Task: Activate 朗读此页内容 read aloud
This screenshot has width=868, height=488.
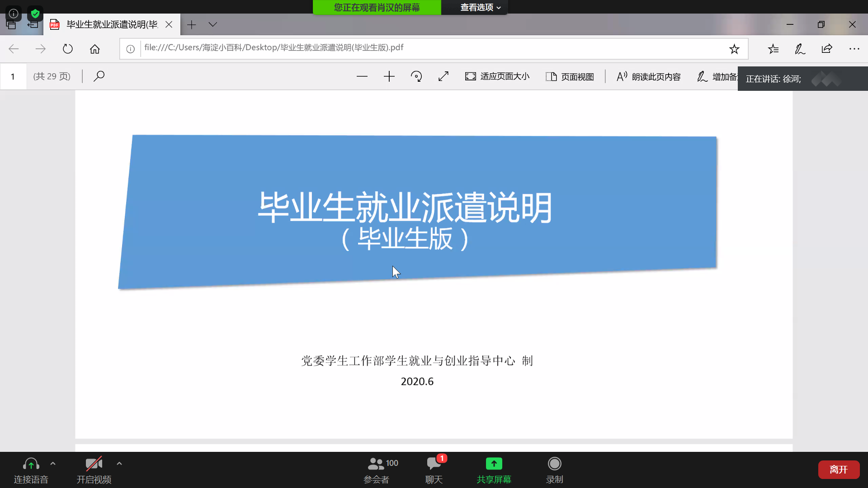Action: (x=648, y=76)
